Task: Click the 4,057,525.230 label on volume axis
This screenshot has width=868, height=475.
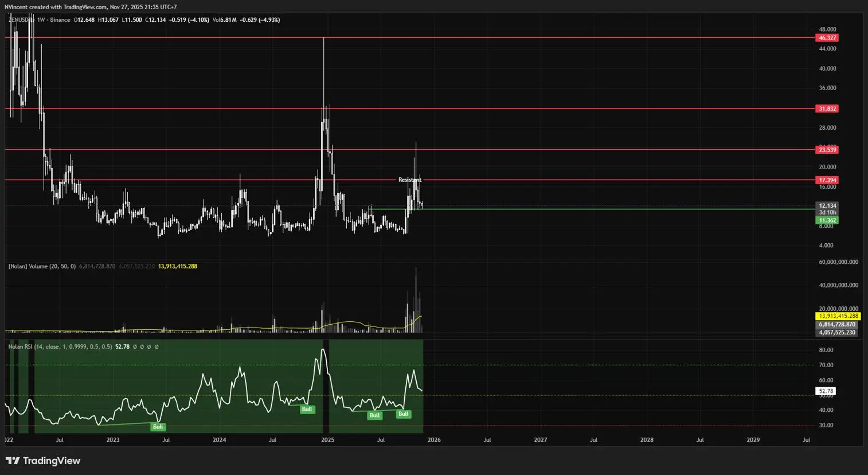Action: (x=837, y=333)
